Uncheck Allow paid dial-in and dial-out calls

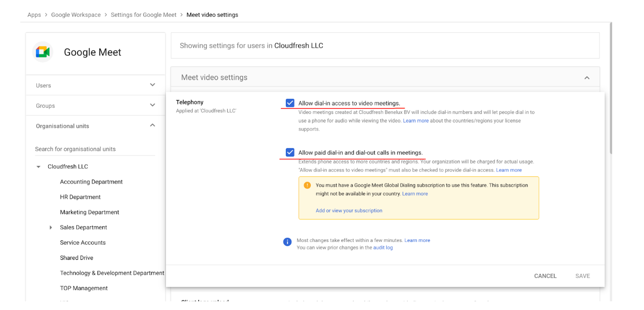290,153
